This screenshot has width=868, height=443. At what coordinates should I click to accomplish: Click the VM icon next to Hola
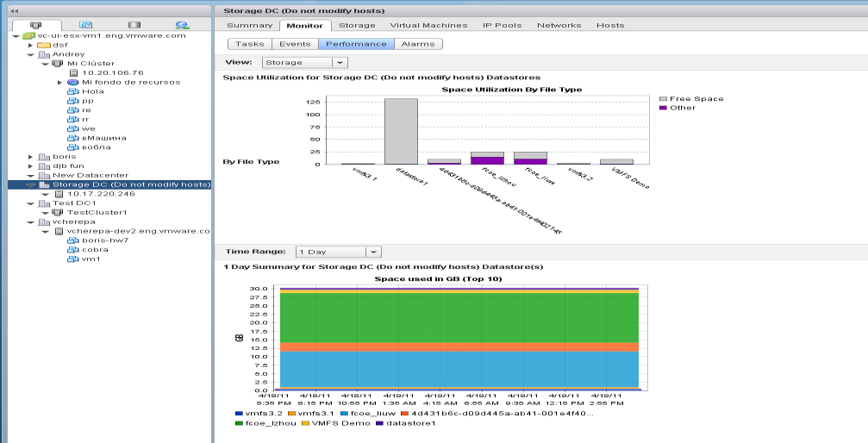coord(72,91)
